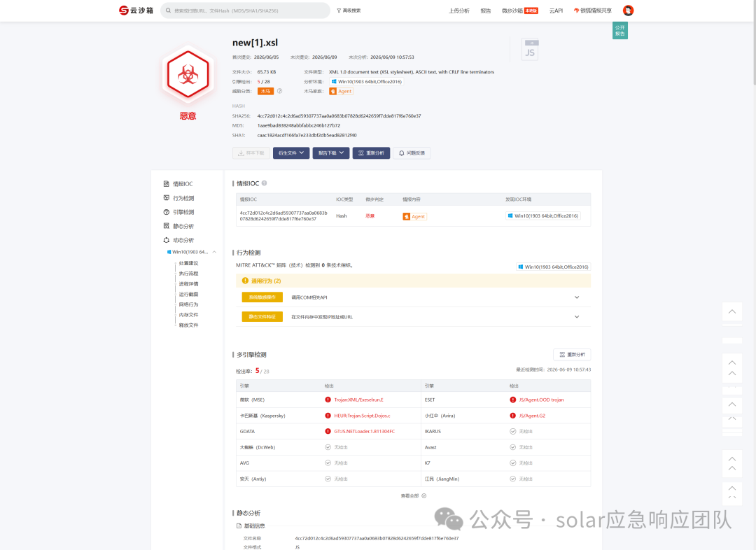Click warning icon in 通用行为 (2) banner

point(245,281)
